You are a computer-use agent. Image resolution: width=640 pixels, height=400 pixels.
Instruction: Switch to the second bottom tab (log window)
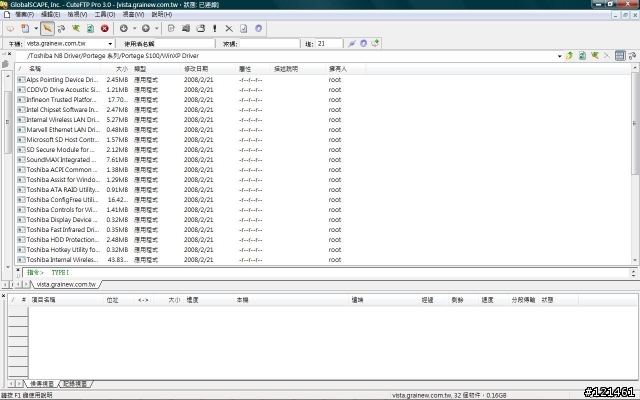[x=75, y=384]
